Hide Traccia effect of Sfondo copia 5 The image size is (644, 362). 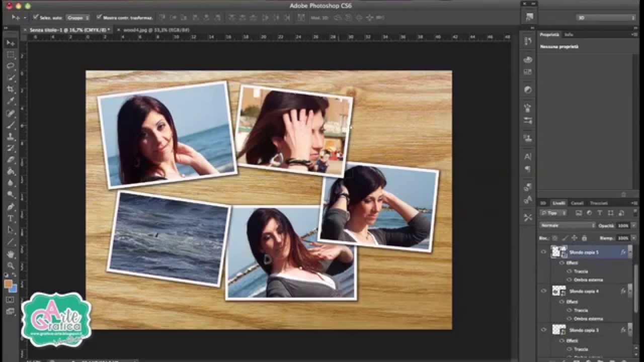[x=569, y=271]
